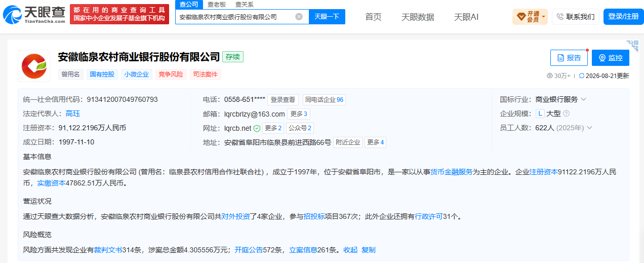Click the 存续 status badge
Screen dimensions: 644x263
pyautogui.click(x=233, y=57)
